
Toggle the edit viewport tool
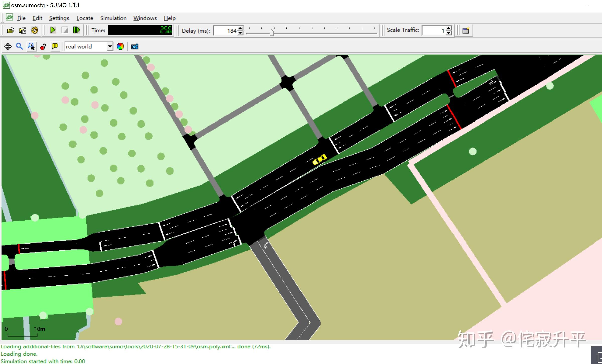pyautogui.click(x=31, y=46)
